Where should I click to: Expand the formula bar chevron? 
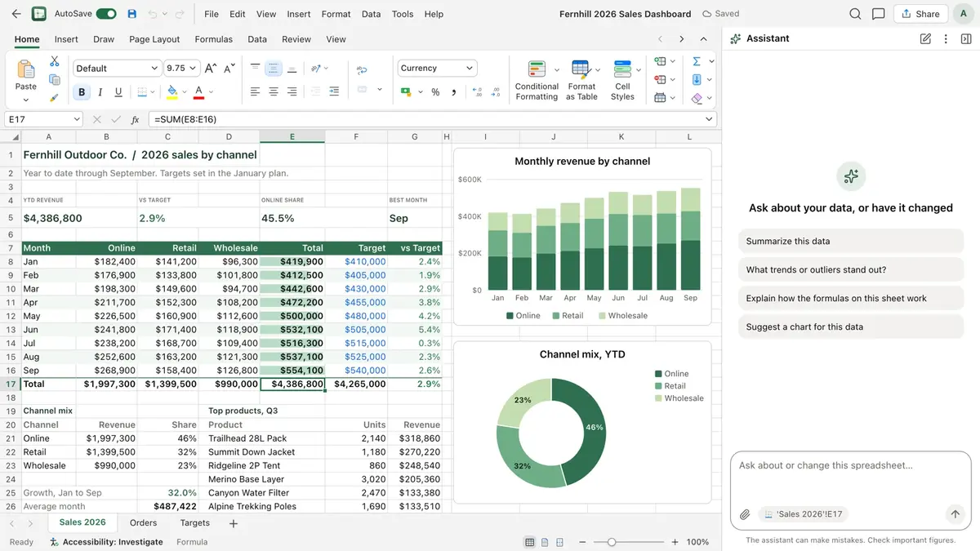(709, 119)
